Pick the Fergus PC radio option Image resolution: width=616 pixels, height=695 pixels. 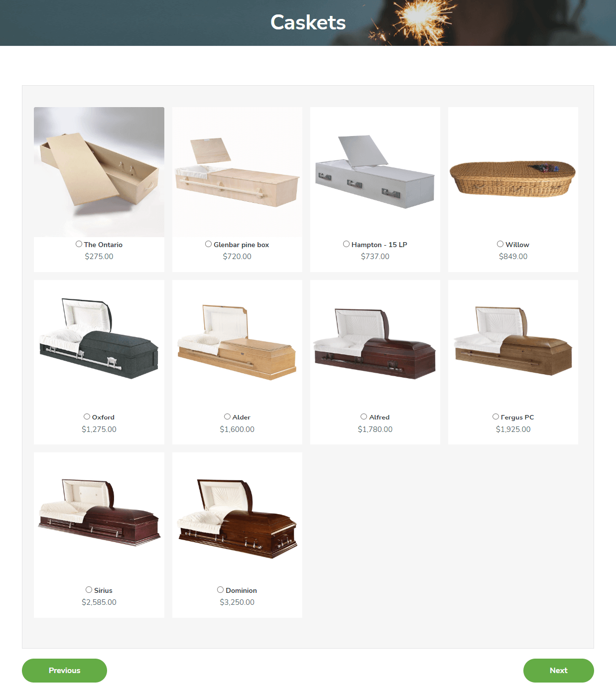coord(495,417)
